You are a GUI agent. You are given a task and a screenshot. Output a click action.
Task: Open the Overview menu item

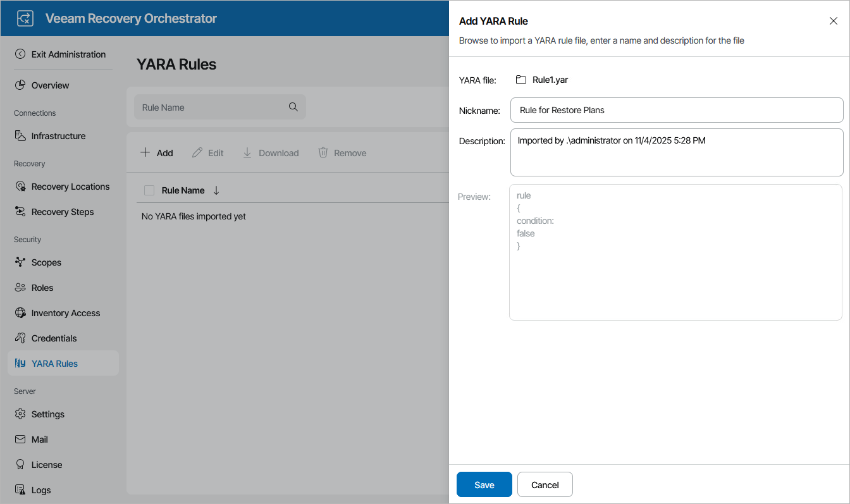(x=50, y=85)
